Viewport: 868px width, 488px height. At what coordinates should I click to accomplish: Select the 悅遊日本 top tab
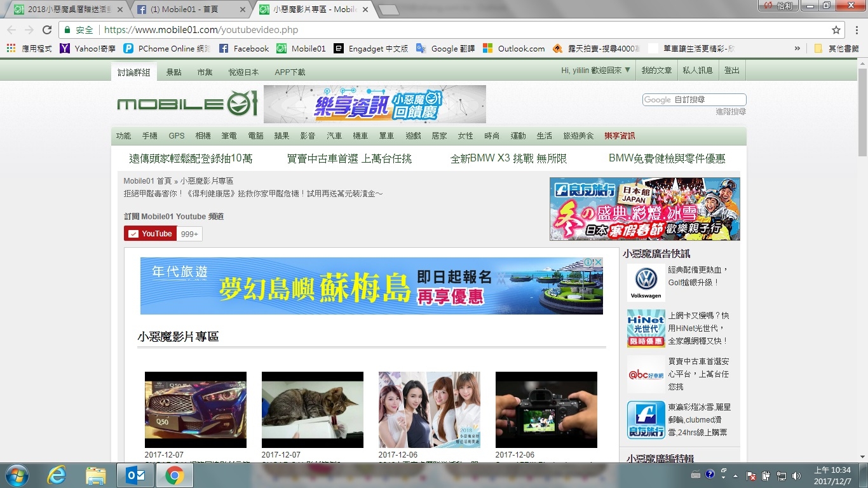pos(244,72)
